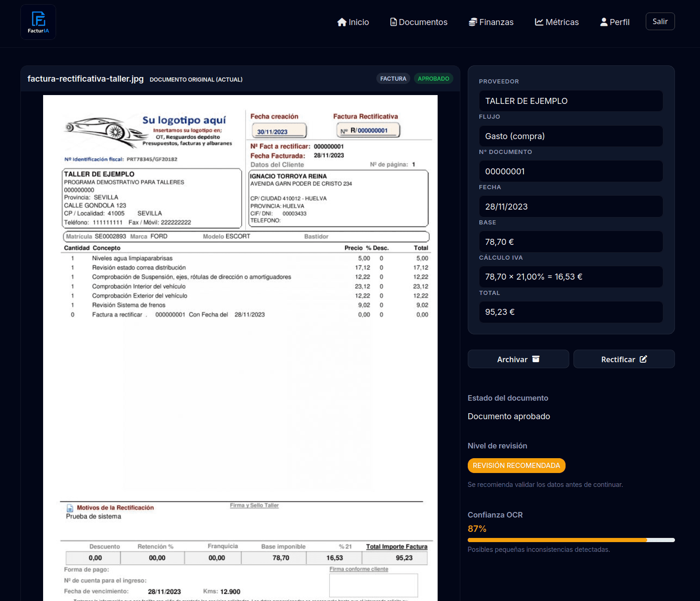The height and width of the screenshot is (601, 700).
Task: Click IGNACIO TORROYA REINA client name
Action: 288,176
